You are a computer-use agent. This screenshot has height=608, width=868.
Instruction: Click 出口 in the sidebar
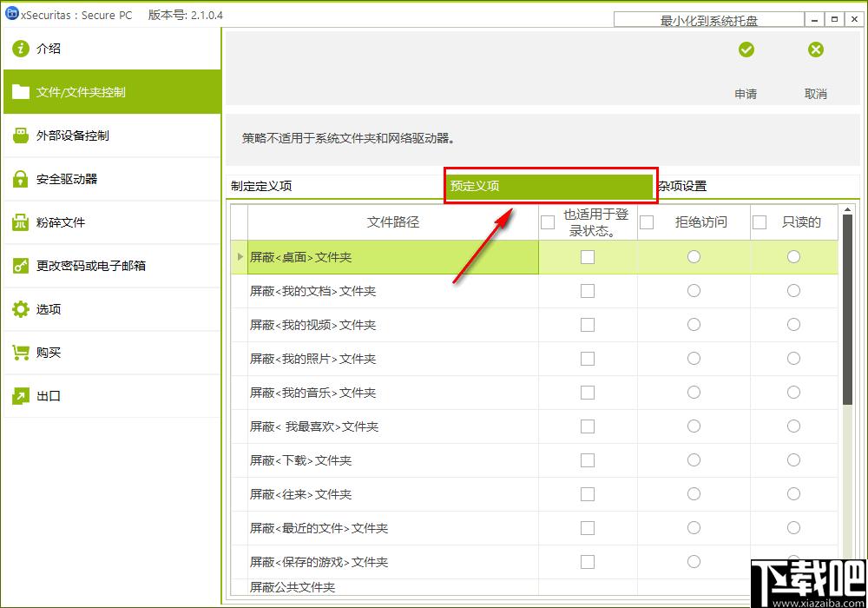pyautogui.click(x=112, y=396)
